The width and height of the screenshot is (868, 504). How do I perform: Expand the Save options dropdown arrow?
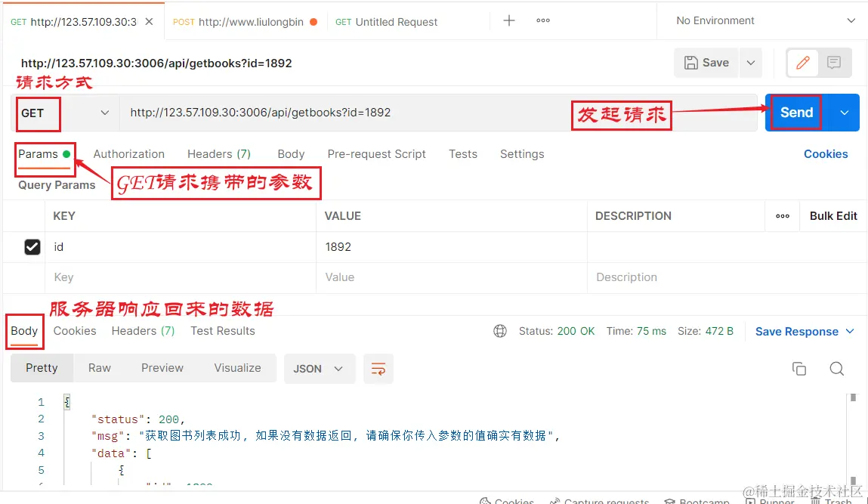pos(751,63)
